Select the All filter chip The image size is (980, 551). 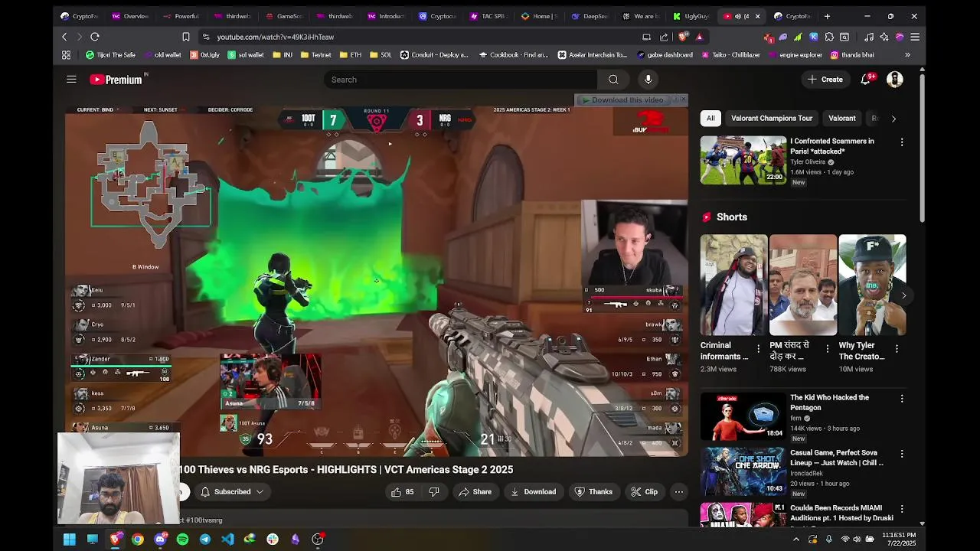click(710, 119)
